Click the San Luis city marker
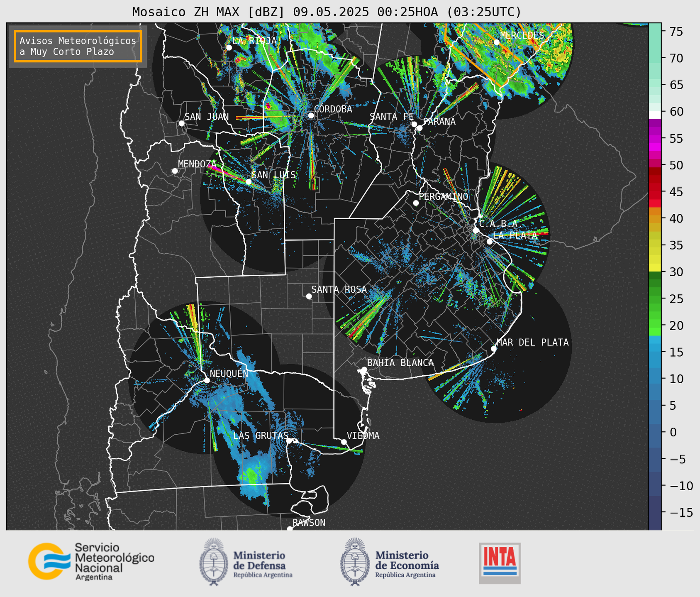The height and width of the screenshot is (597, 700). (249, 182)
